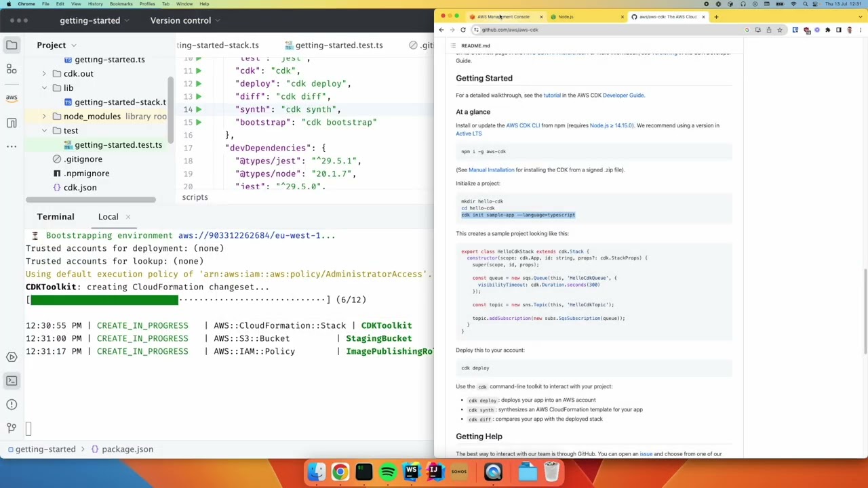Open Chrome tab search chevron

coord(860,16)
